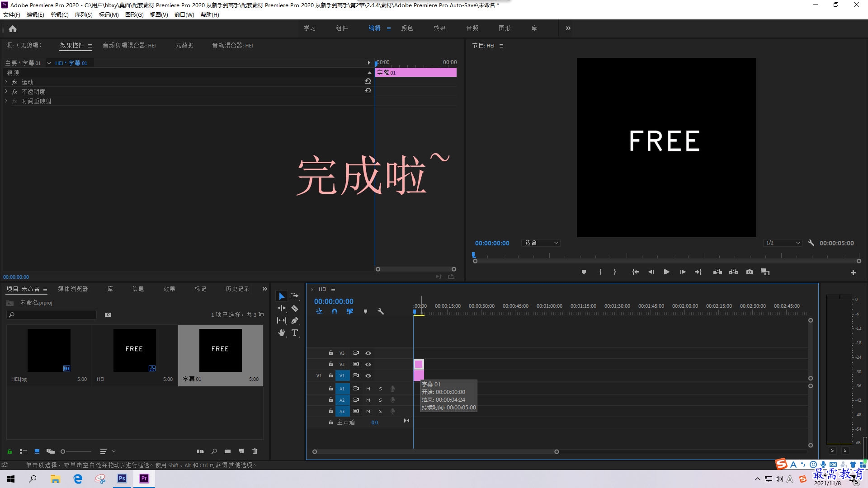Image resolution: width=868 pixels, height=488 pixels.
Task: Click Go to In point button
Action: 635,272
